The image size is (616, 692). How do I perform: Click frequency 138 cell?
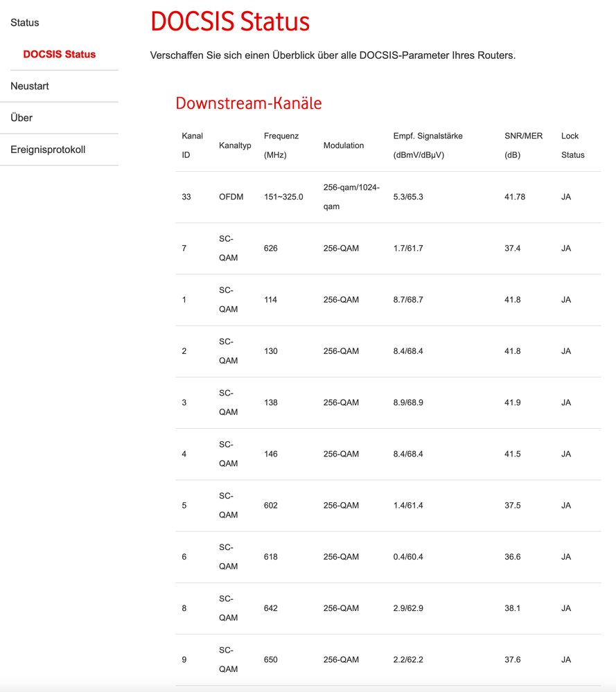click(271, 402)
